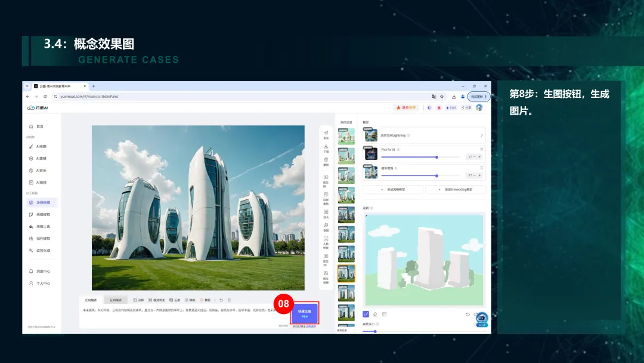
Task: Open 个人中心 in sidebar
Action: [x=40, y=283]
